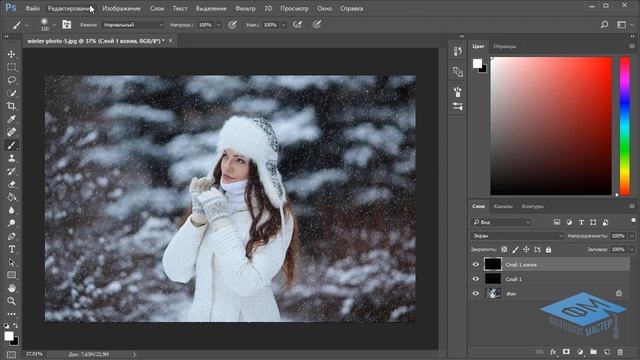Hide the Слой 1 layer
This screenshot has height=360, width=640.
(476, 279)
